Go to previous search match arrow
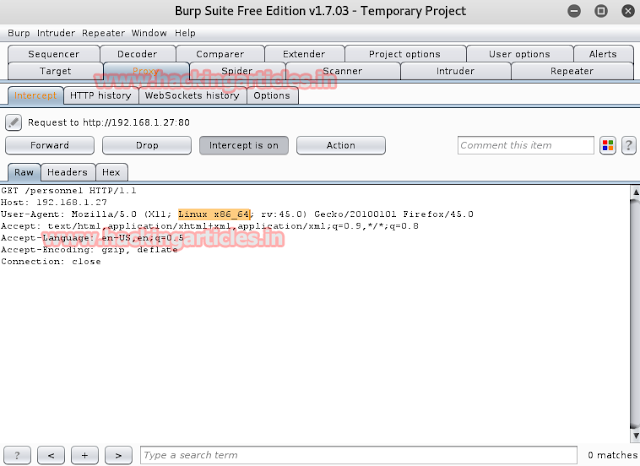Viewport: 640px width, 466px height. pos(51,455)
